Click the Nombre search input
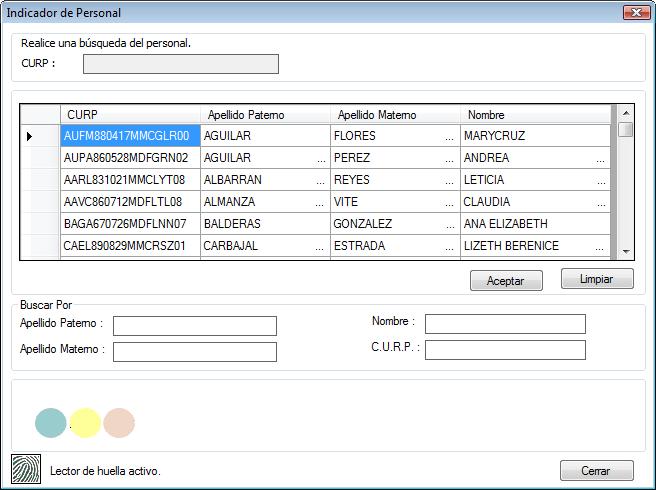Viewport: 656px width, 490px height. (505, 324)
